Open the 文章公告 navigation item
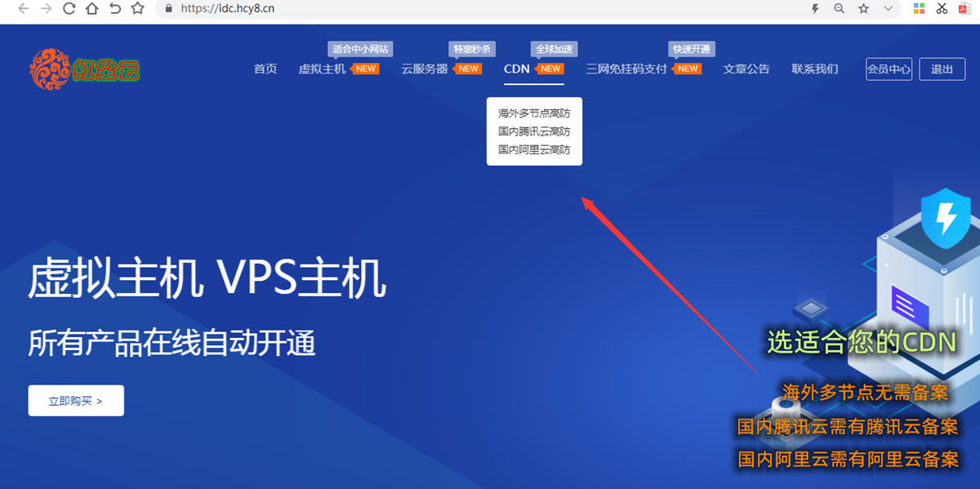Screen dimensions: 980x489 746,69
